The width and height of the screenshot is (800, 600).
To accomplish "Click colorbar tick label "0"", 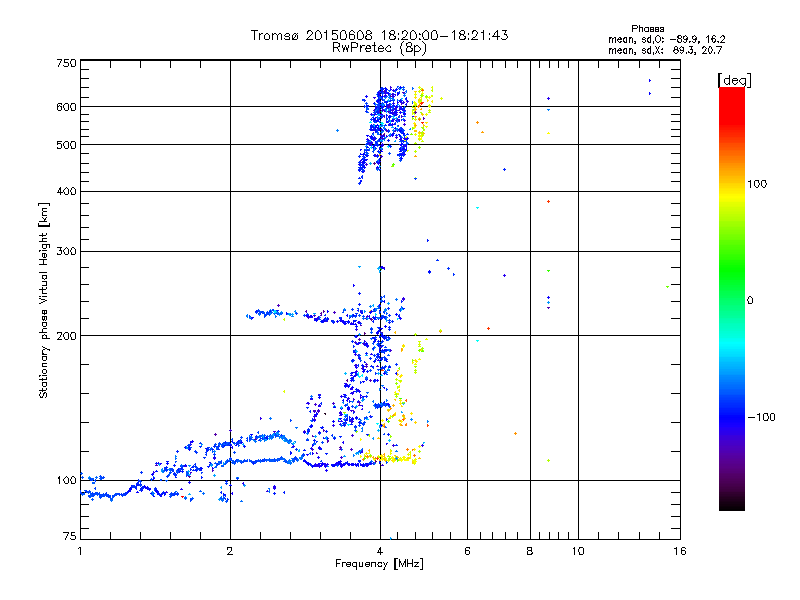I will (750, 301).
